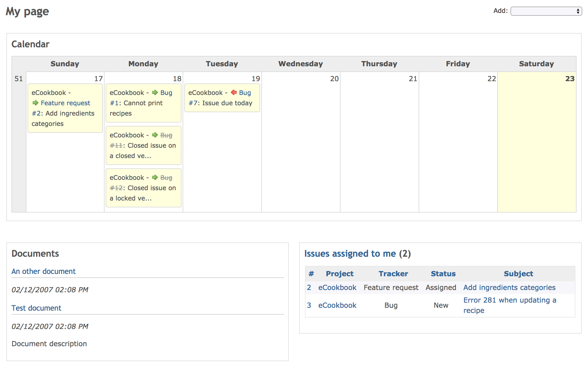Open Feature request #2 calendar link

(65, 103)
